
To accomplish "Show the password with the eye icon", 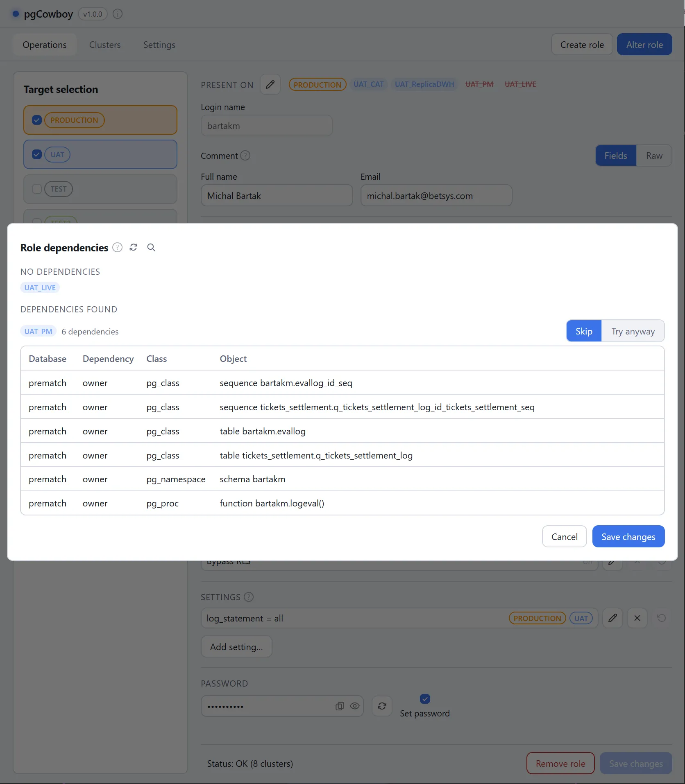I will (355, 706).
